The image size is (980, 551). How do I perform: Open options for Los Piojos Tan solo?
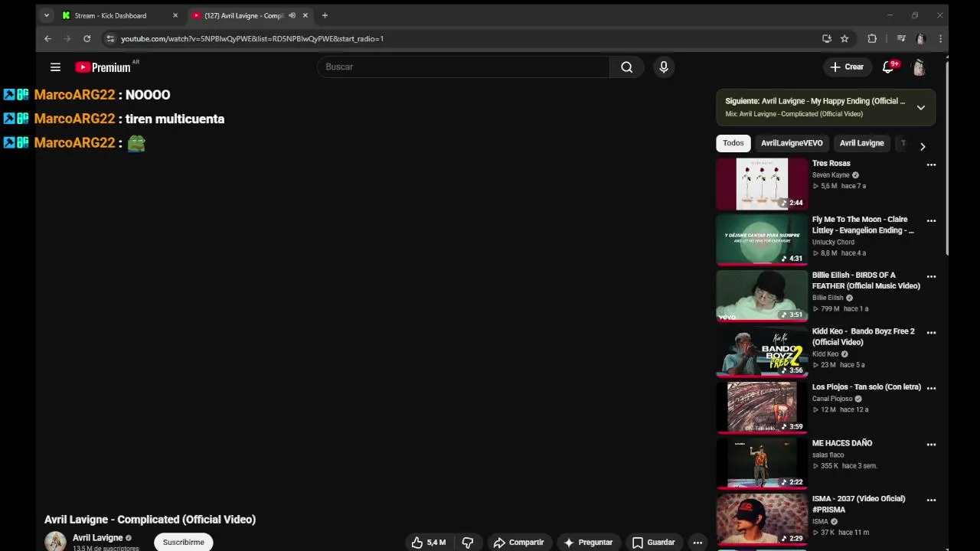click(931, 388)
